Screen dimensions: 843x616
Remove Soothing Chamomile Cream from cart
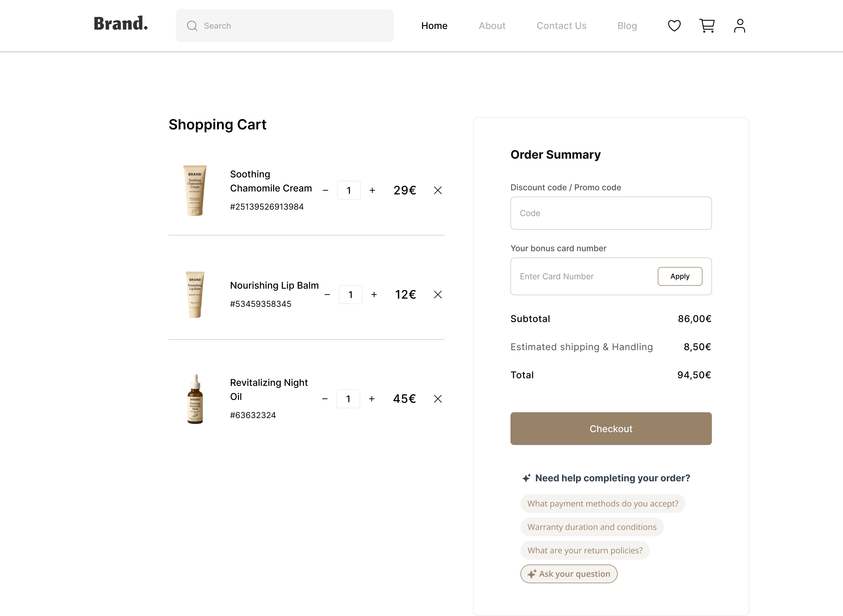[438, 191]
